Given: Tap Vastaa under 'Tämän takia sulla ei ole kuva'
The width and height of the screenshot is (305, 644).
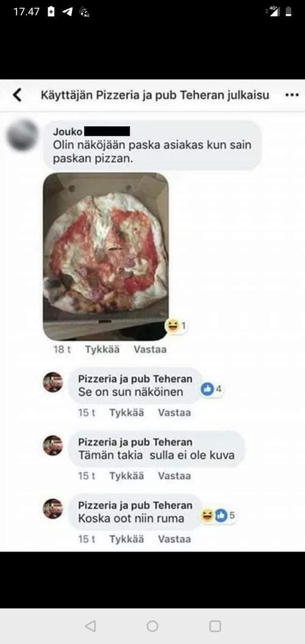Looking at the screenshot, I should click(x=174, y=476).
